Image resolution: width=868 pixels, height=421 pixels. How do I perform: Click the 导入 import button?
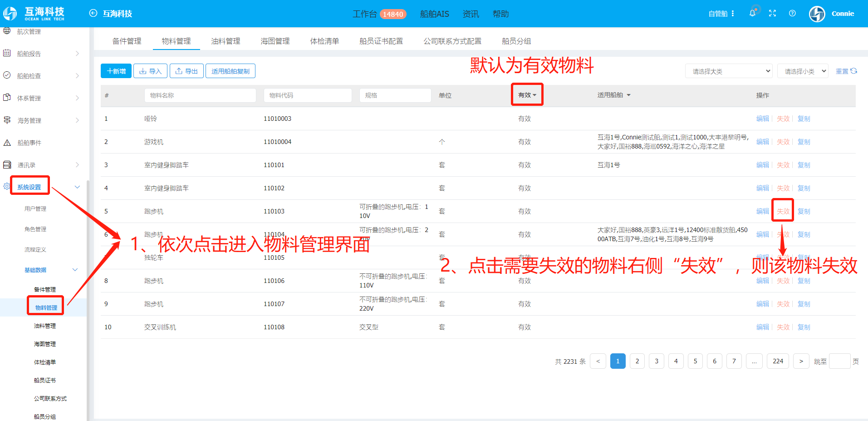pos(150,71)
